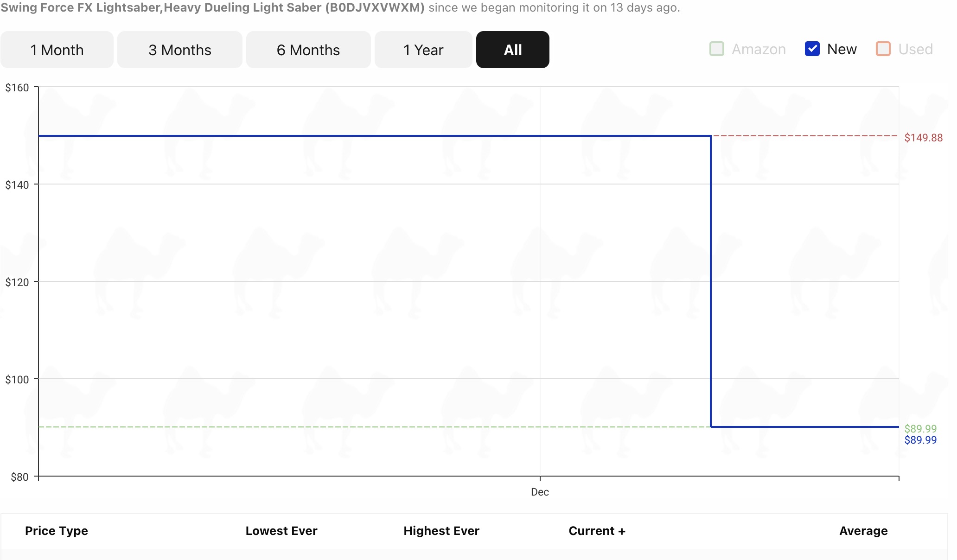The image size is (957, 560).
Task: Click the product title with ASIN B0DJVXVWXM
Action: (x=212, y=8)
